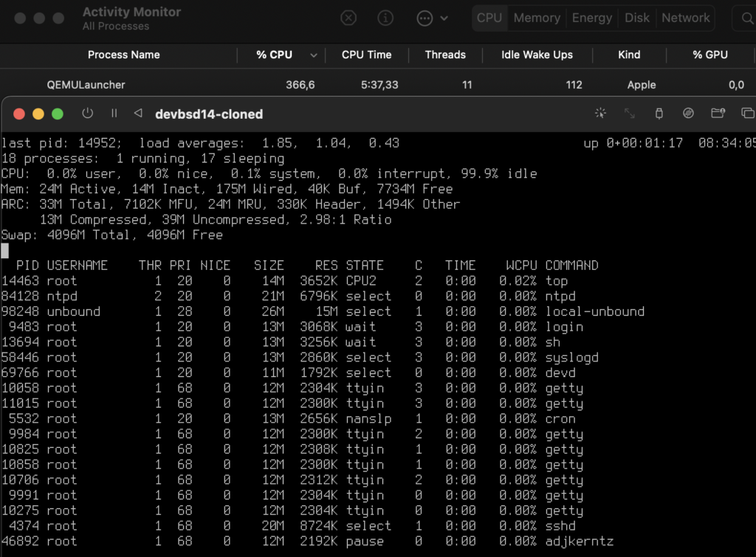Click the "sshd" command name
The width and height of the screenshot is (756, 557).
[x=560, y=526]
